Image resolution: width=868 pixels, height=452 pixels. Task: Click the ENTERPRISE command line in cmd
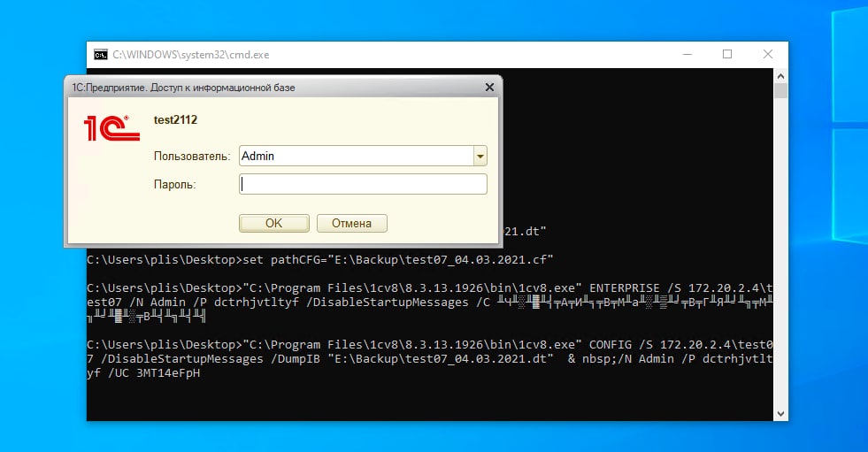(x=429, y=303)
